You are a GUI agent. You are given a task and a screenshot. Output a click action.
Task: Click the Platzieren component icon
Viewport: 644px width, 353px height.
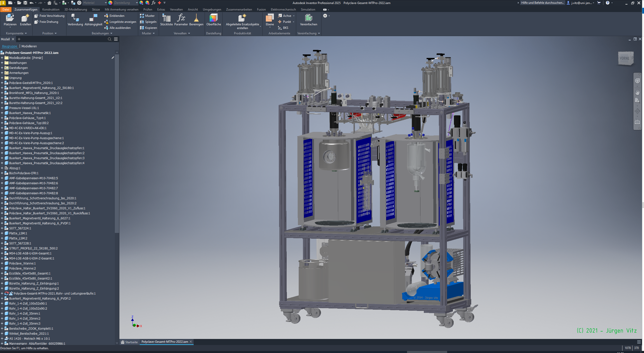tap(10, 18)
